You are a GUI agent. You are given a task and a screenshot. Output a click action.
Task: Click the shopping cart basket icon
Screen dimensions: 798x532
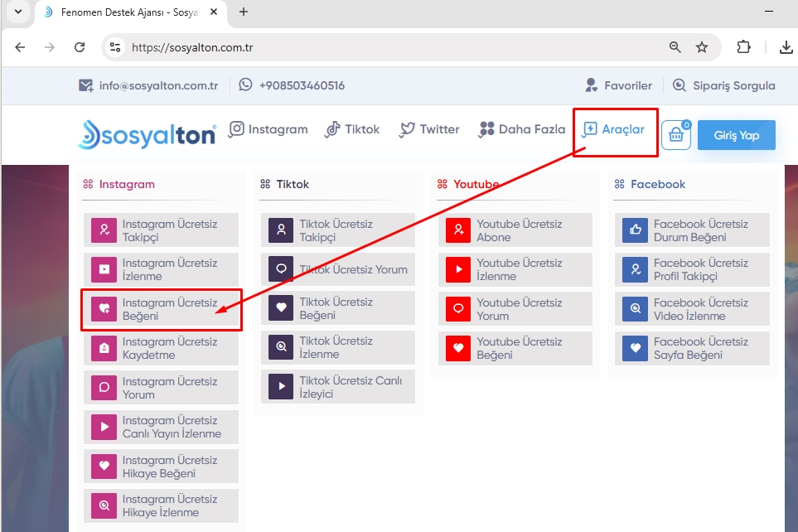click(676, 135)
